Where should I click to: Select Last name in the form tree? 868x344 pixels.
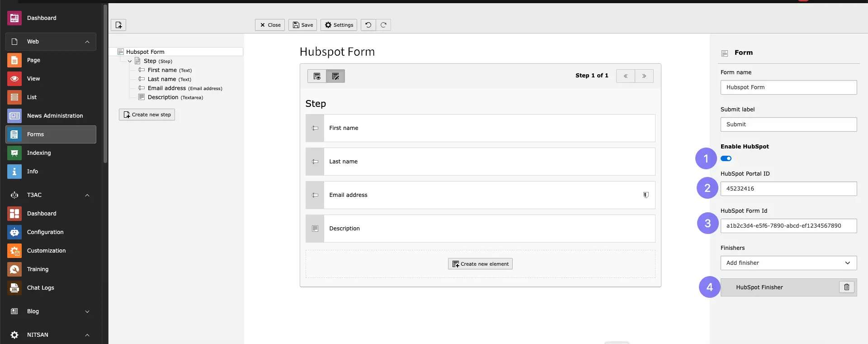[169, 79]
